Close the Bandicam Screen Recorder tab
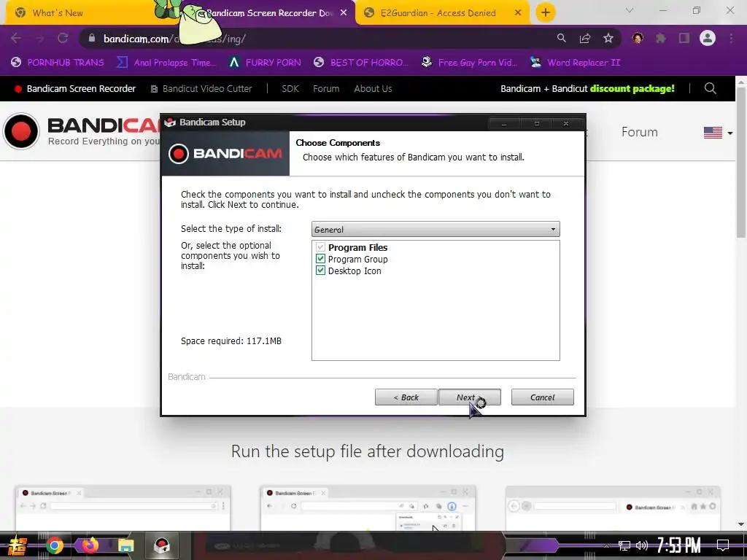Image resolution: width=747 pixels, height=560 pixels. (344, 13)
